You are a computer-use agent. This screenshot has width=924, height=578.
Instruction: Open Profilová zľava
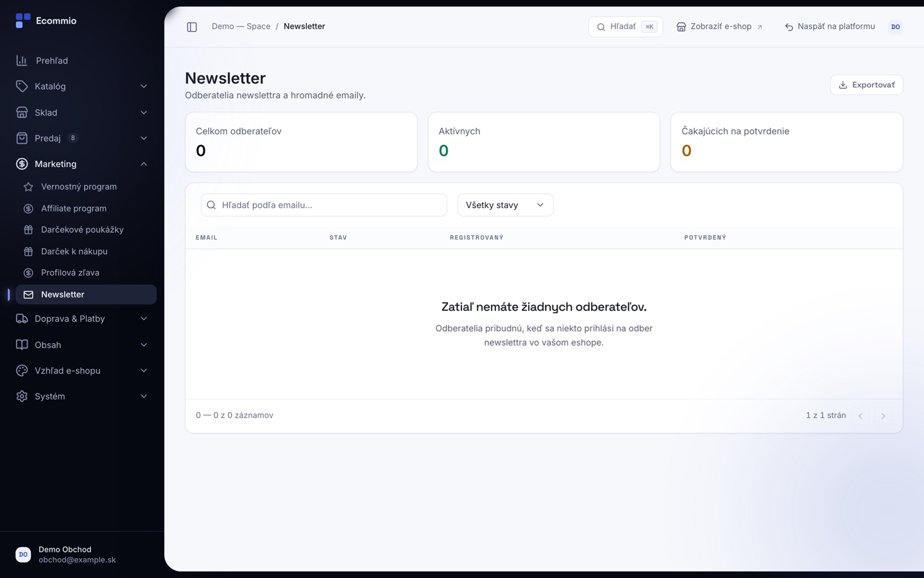tap(86, 273)
